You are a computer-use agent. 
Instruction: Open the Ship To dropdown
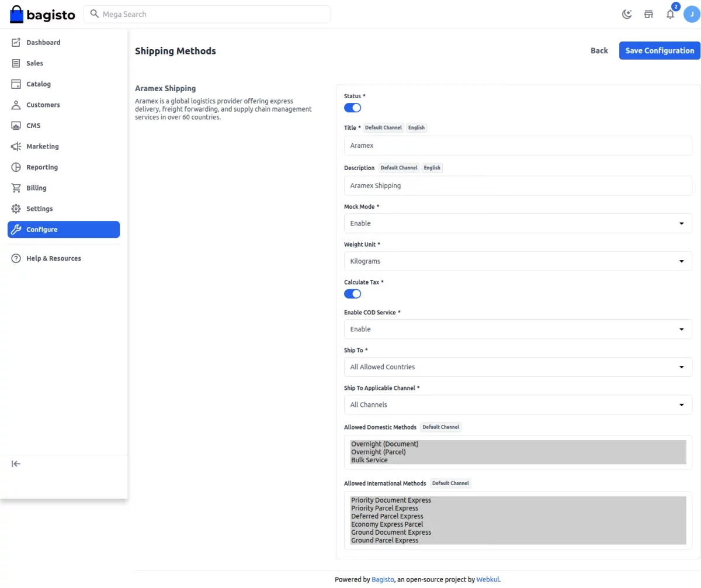pos(518,367)
